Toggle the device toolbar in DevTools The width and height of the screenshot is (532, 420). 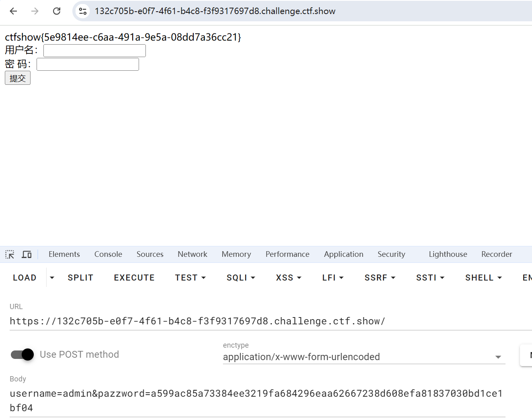pos(27,254)
